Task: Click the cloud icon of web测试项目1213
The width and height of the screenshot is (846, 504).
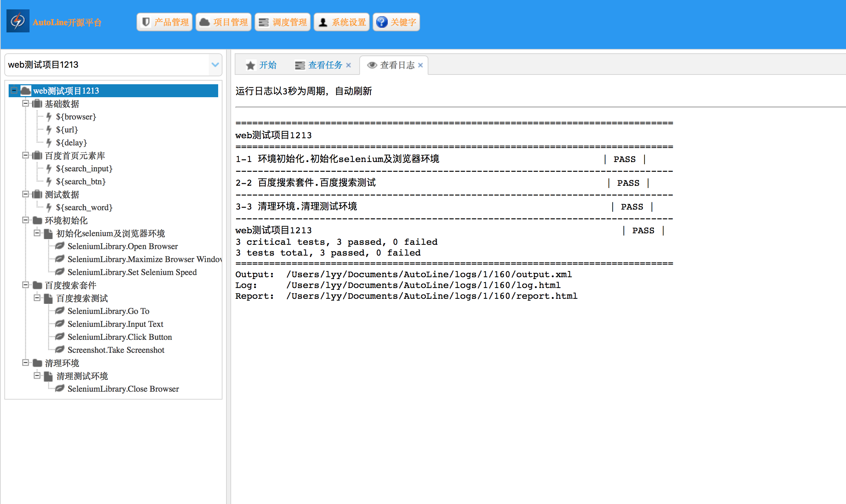Action: click(x=26, y=90)
